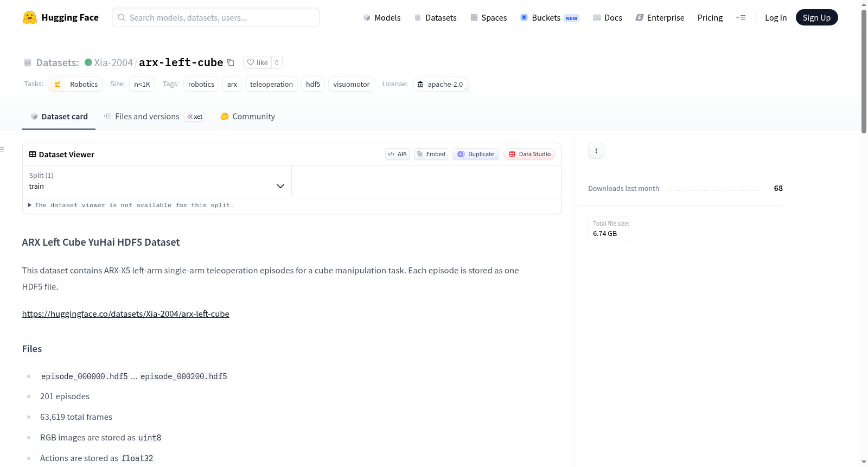Open the navigation overflow menu icon
Viewport: 868px width, 467px height.
tap(741, 17)
